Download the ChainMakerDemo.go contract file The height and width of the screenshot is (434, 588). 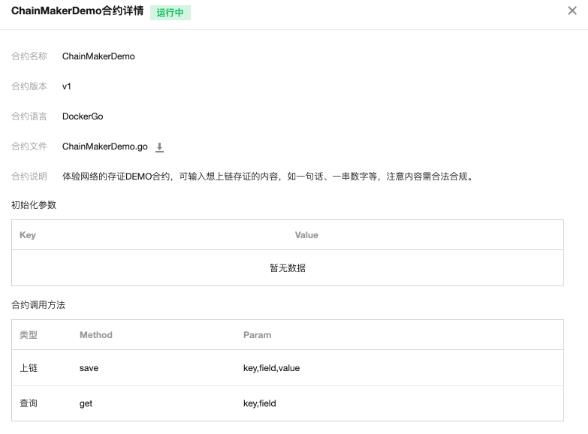coord(159,147)
